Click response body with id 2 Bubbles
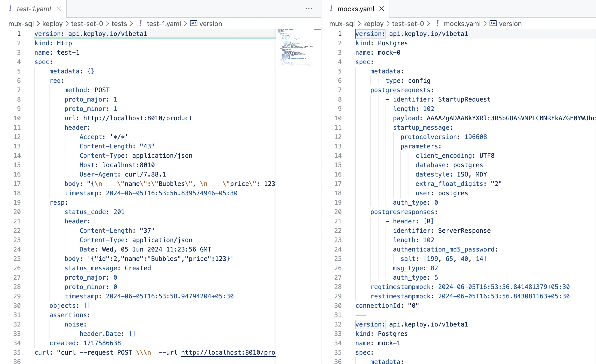Image resolution: width=596 pixels, height=364 pixels. coord(149,259)
